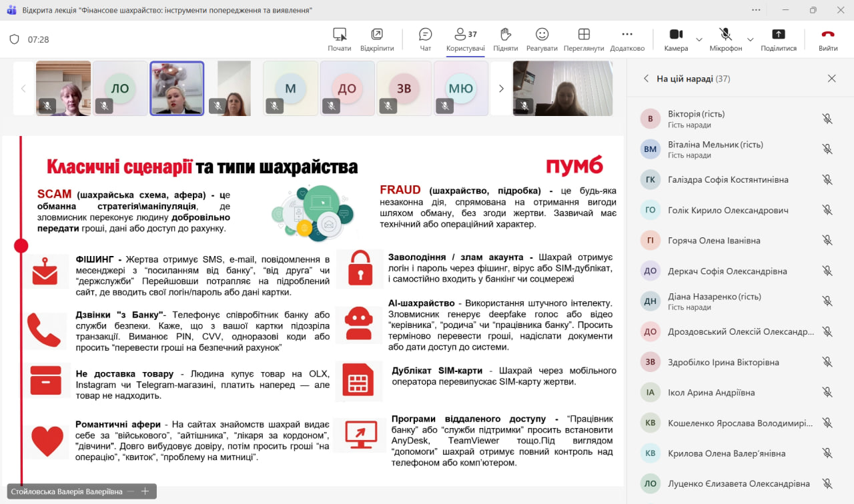Click the Raise hand (Підняти) icon
The image size is (854, 504).
(505, 39)
